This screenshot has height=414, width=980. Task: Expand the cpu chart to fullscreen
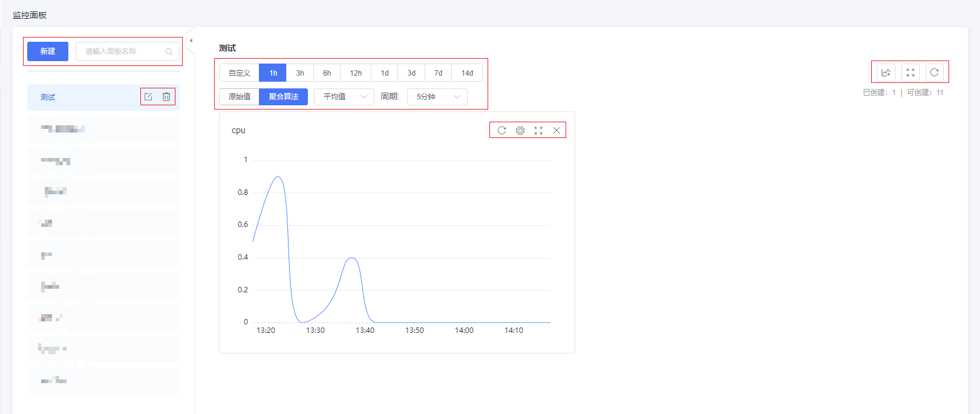click(x=538, y=130)
